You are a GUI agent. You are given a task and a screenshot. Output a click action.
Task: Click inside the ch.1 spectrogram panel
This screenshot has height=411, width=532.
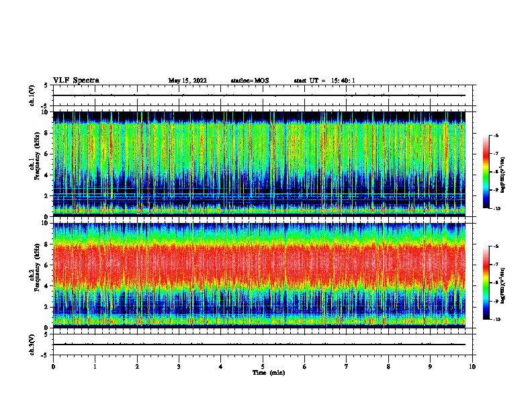[x=259, y=164]
